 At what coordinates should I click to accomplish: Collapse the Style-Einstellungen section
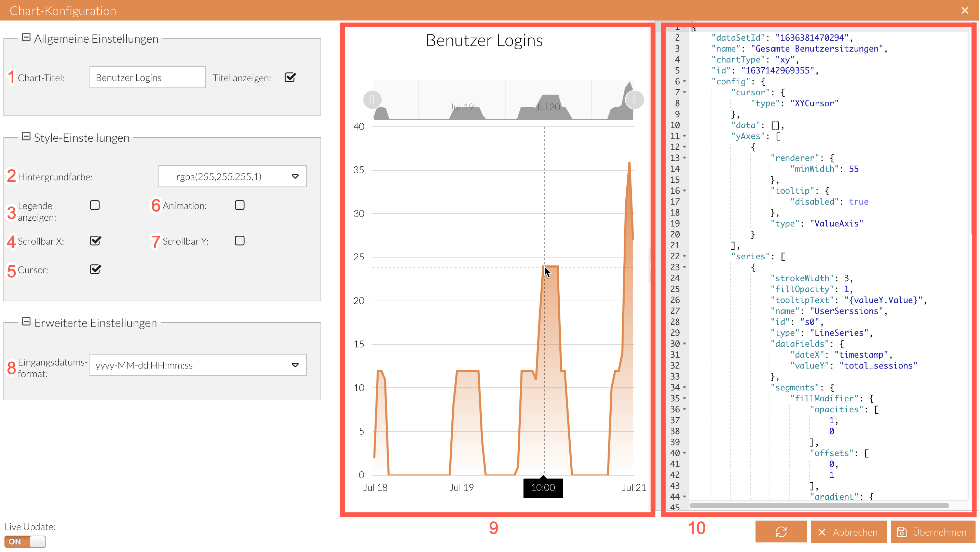pos(26,137)
